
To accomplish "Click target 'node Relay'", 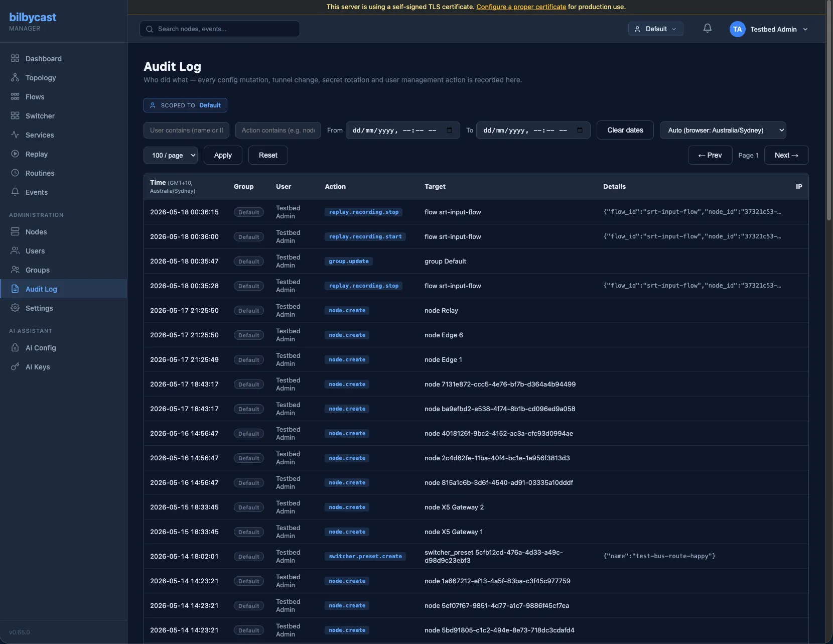I will tap(441, 311).
